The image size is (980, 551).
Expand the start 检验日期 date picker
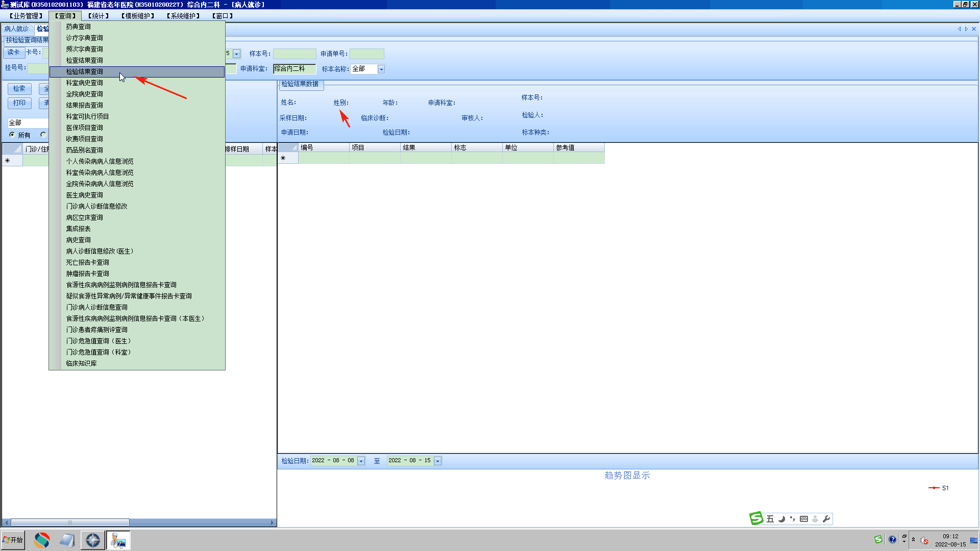click(x=361, y=461)
